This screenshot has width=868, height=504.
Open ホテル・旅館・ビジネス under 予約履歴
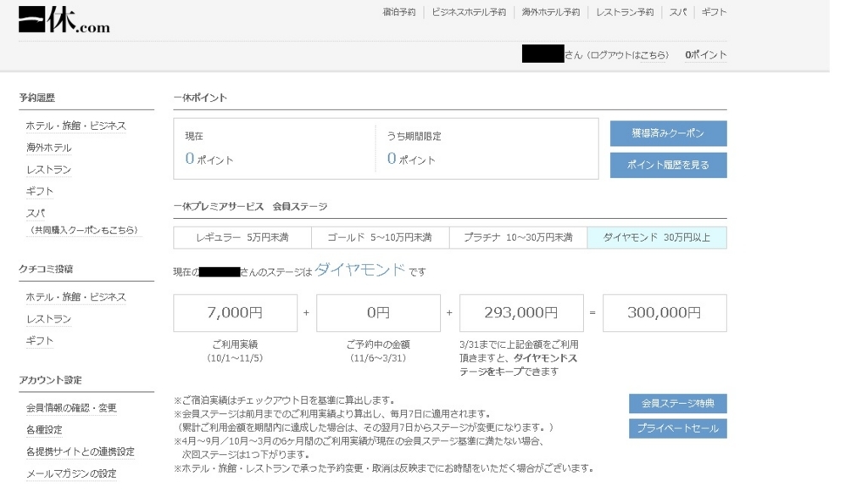pos(75,126)
